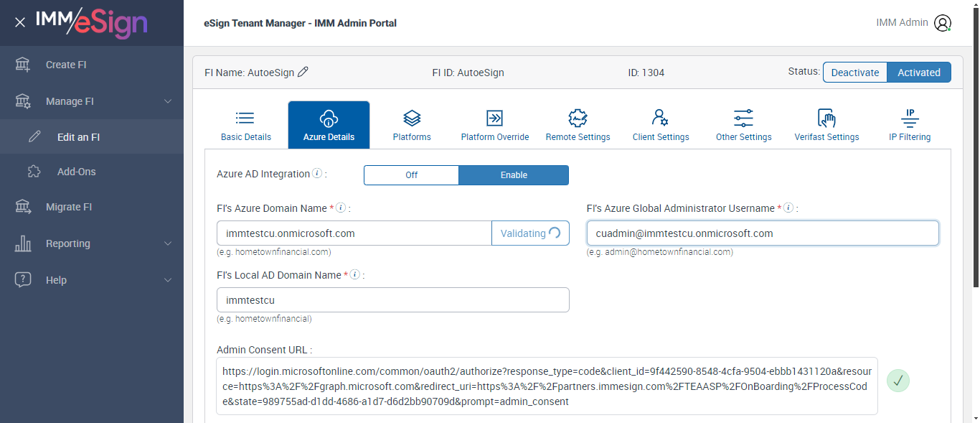This screenshot has height=423, width=980.
Task: Click the Add-Ons puzzle piece icon
Action: tap(34, 172)
